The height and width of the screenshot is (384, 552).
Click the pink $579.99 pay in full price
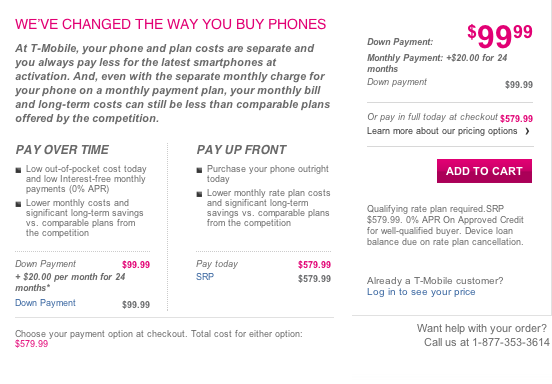pyautogui.click(x=516, y=119)
